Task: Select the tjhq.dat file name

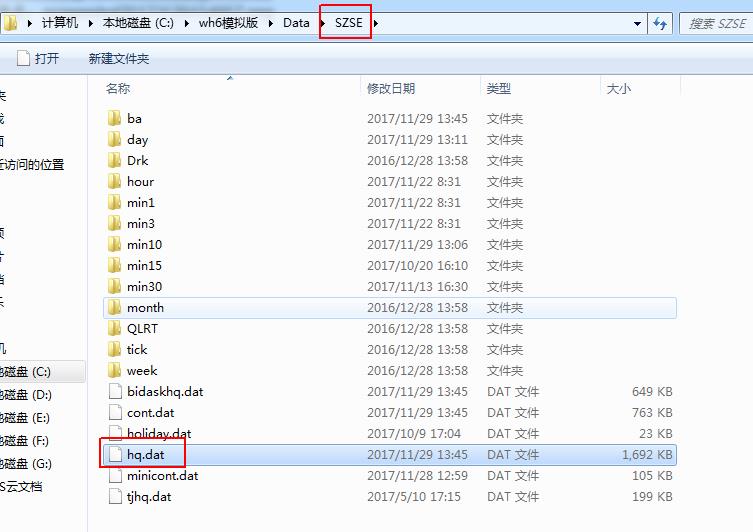Action: coord(149,497)
